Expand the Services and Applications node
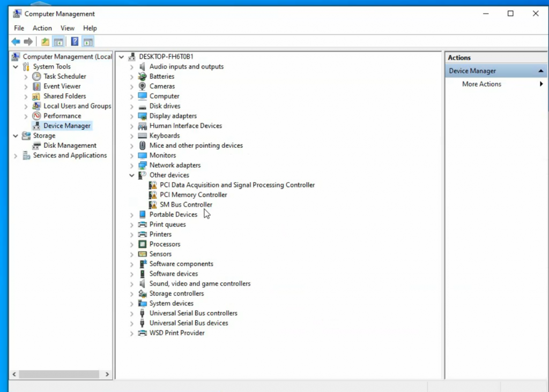Image resolution: width=549 pixels, height=392 pixels. point(16,156)
